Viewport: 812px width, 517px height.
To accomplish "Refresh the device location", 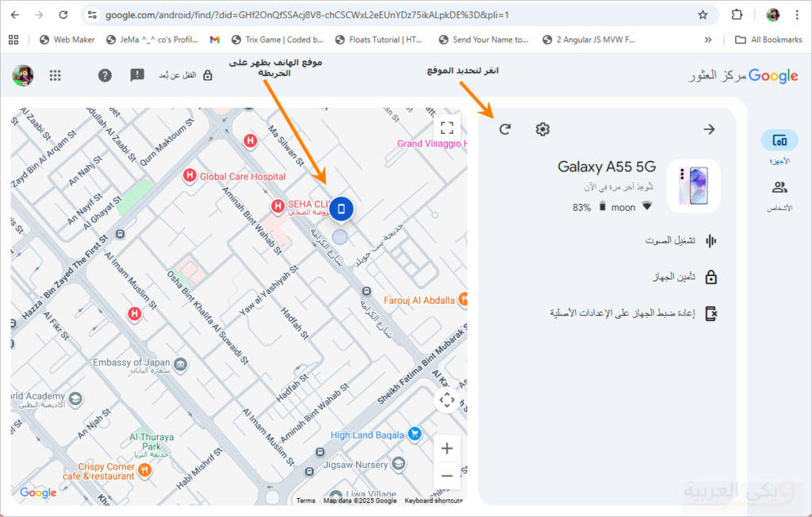I will coord(505,129).
